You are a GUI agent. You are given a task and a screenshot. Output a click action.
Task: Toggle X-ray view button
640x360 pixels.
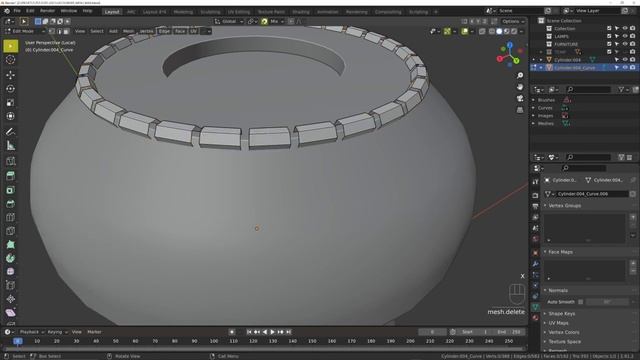482,31
